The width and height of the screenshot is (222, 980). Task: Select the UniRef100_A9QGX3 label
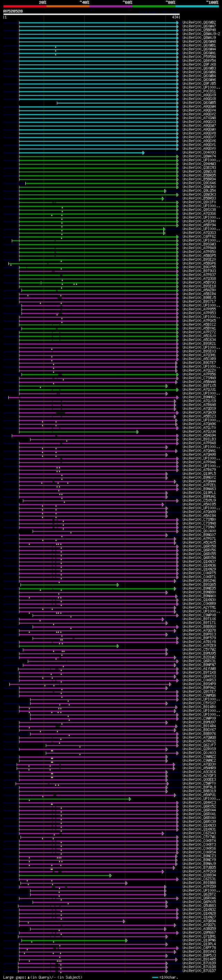(199, 122)
